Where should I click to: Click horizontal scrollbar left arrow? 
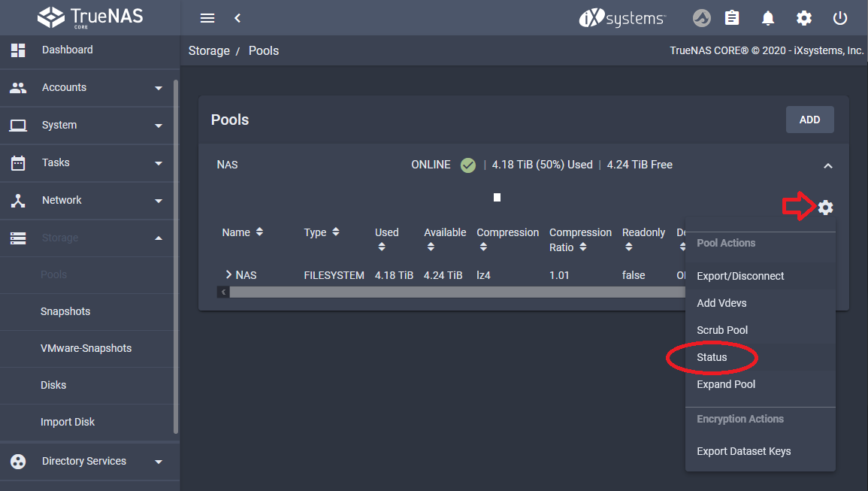[x=223, y=292]
